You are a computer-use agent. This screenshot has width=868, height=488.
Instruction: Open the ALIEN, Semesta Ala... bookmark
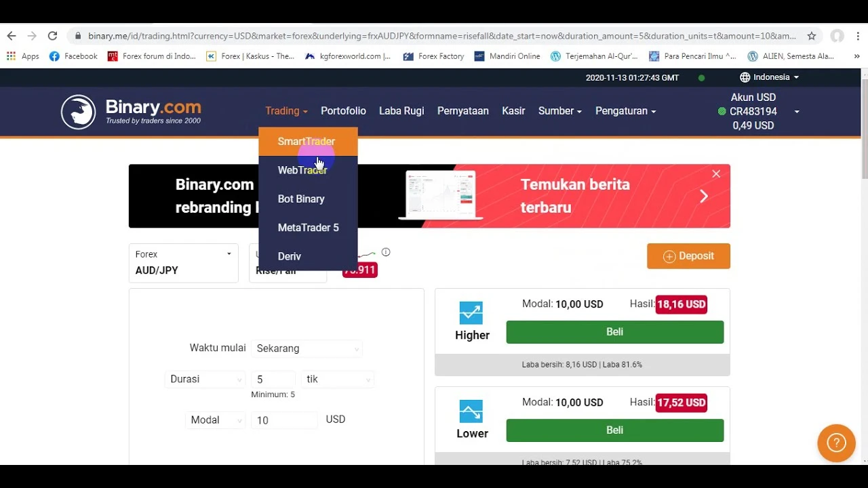click(x=791, y=56)
